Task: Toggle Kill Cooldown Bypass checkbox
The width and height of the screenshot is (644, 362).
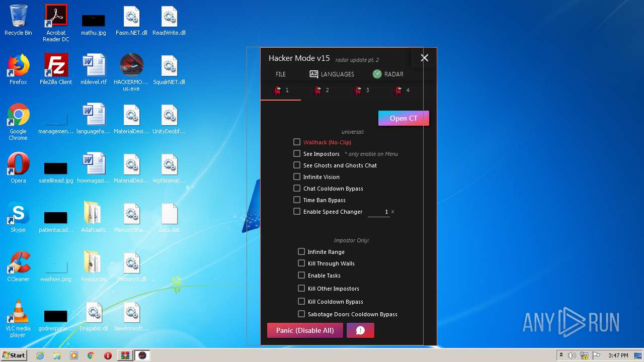Action: (x=301, y=302)
